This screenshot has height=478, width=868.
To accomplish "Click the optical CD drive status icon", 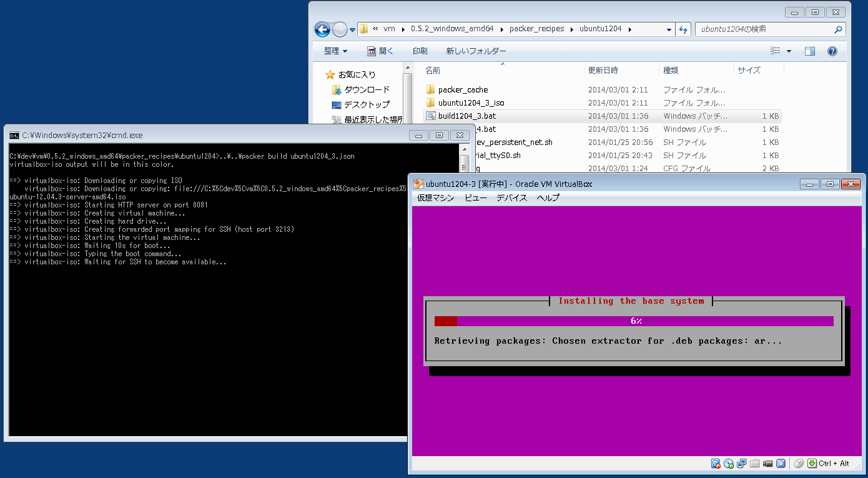I will [x=729, y=464].
